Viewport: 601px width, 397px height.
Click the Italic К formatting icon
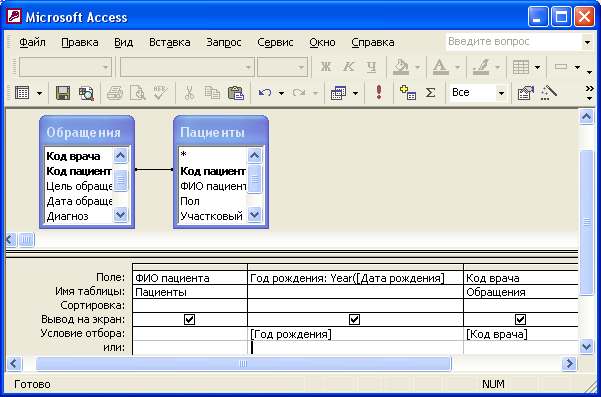pyautogui.click(x=349, y=67)
